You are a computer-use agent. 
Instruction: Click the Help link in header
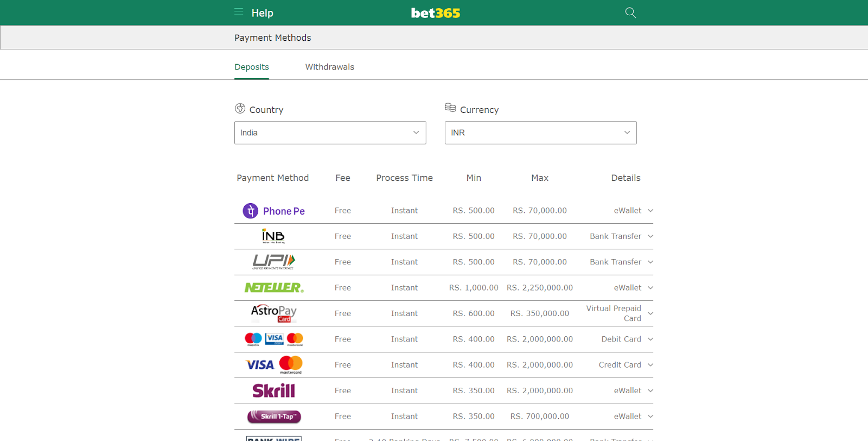click(x=263, y=13)
